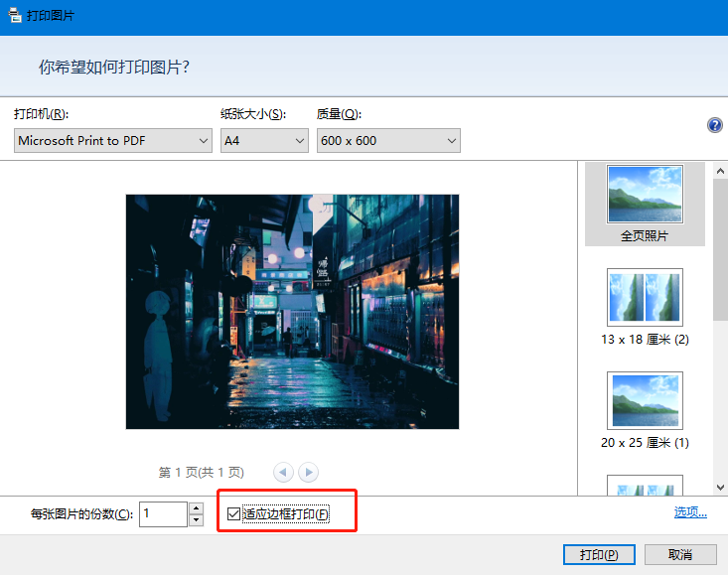Open the 质量 600 x 600 dropdown
The width and height of the screenshot is (728, 575).
point(388,141)
